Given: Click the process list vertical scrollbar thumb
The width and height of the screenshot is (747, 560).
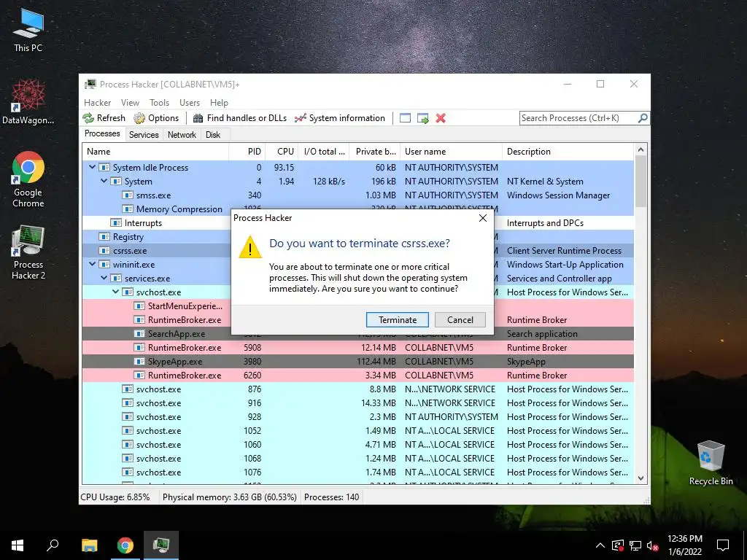Looking at the screenshot, I should point(640,182).
